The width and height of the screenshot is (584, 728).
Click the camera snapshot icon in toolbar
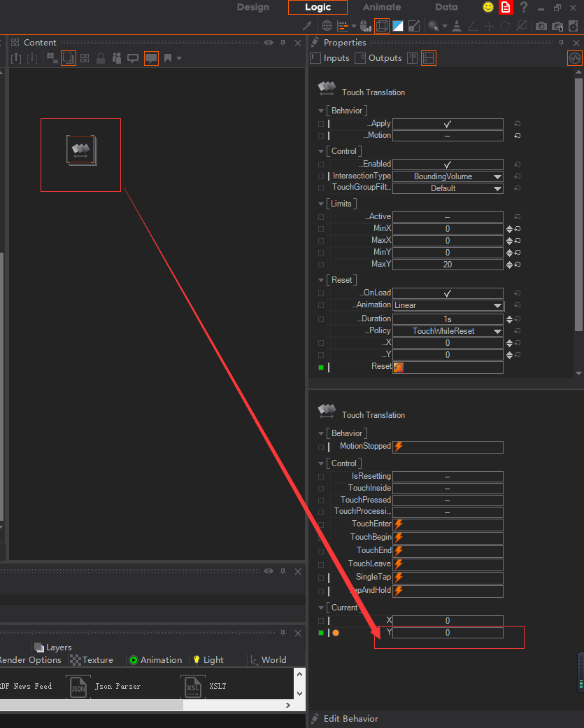(541, 26)
